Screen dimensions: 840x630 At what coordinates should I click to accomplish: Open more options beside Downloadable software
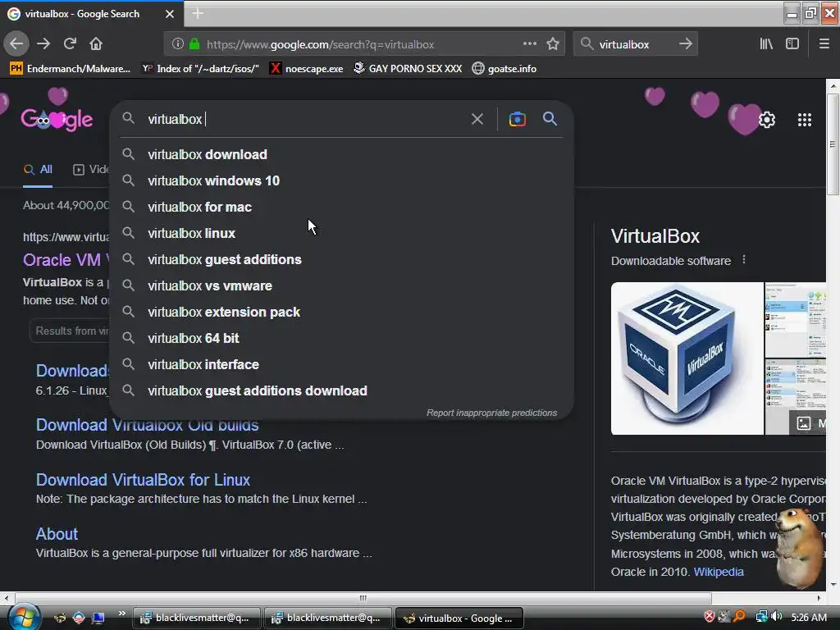click(x=743, y=260)
